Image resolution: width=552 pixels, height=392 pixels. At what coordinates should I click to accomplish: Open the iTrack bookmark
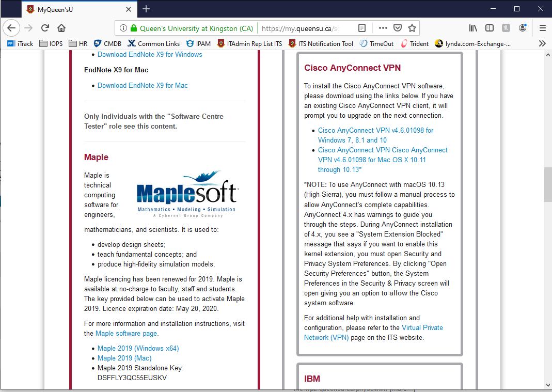[x=21, y=44]
